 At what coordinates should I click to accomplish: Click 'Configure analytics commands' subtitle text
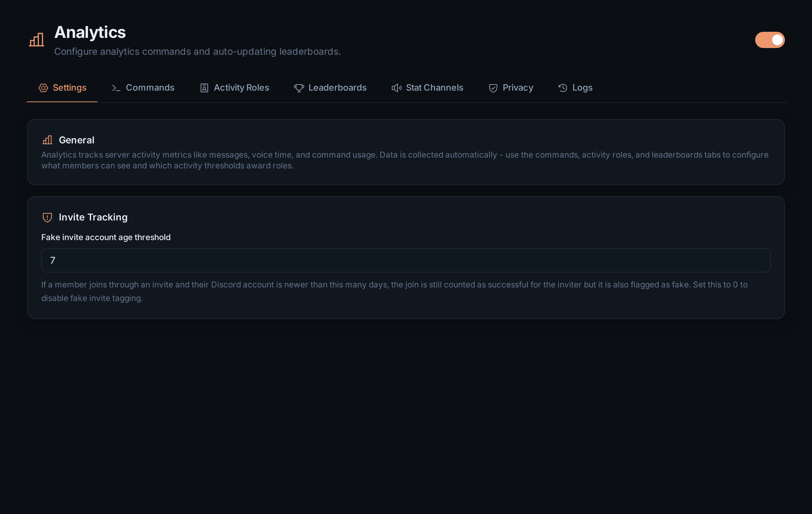point(198,52)
